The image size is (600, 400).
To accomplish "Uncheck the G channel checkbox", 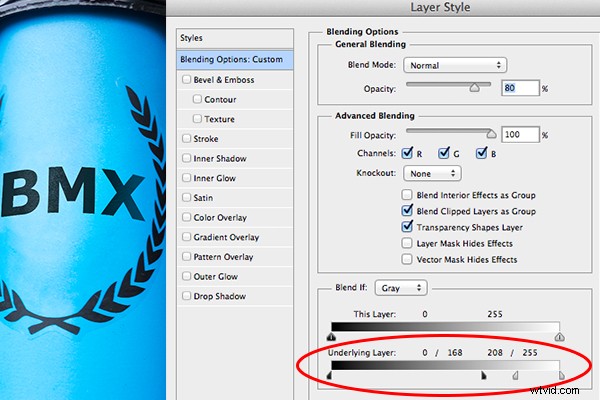I will [443, 153].
